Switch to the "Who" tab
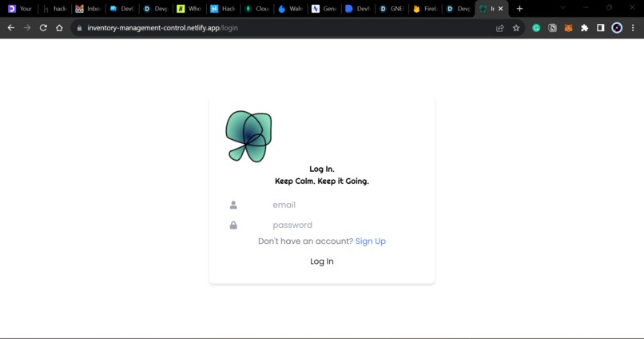644x339 pixels. point(189,9)
